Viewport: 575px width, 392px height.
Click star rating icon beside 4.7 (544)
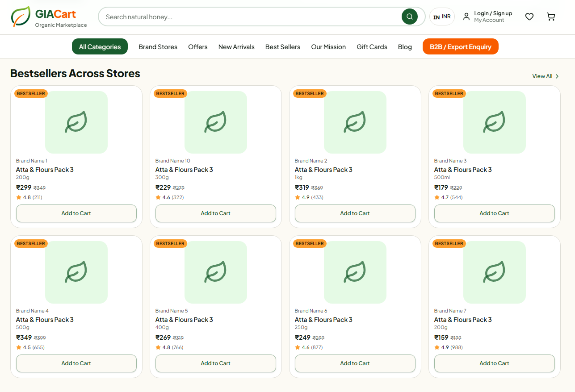point(437,197)
